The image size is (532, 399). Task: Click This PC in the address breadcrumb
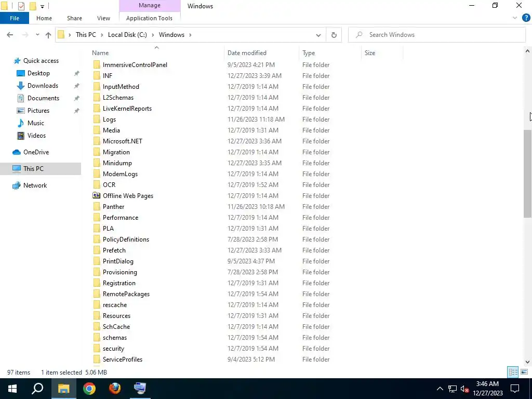point(86,35)
